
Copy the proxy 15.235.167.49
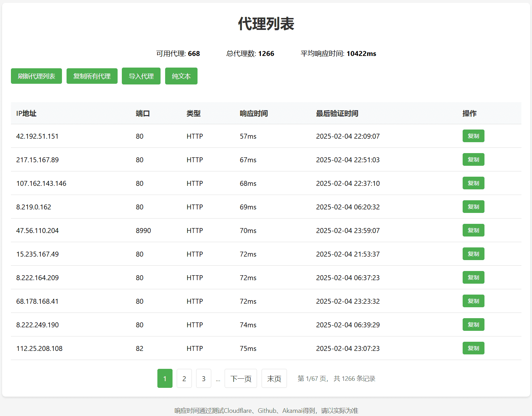tap(473, 254)
